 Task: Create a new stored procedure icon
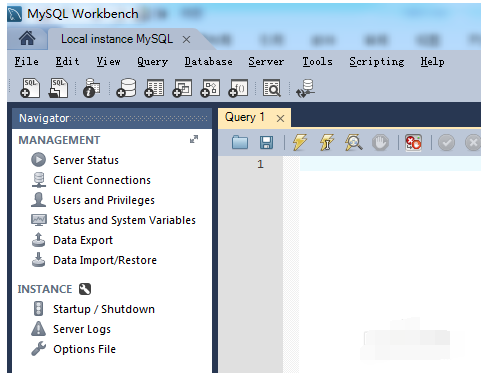(x=210, y=88)
